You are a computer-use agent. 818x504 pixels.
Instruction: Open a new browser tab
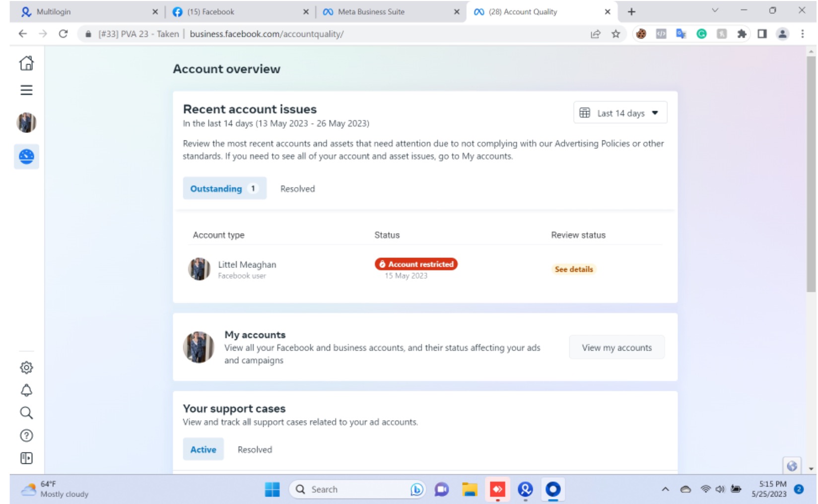(x=631, y=11)
